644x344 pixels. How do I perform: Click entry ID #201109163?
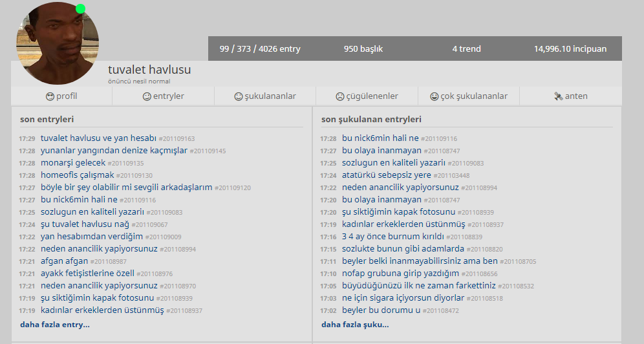[x=177, y=139]
